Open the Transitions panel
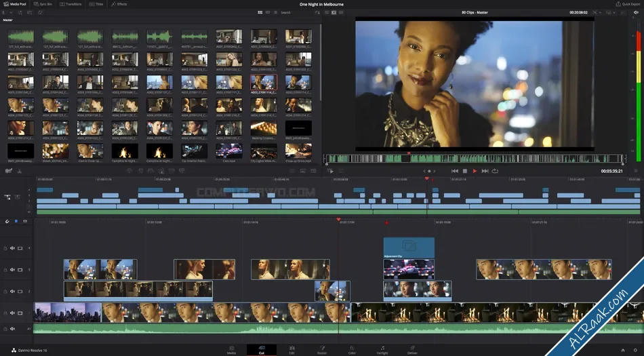This screenshot has height=356, width=644. click(x=71, y=4)
